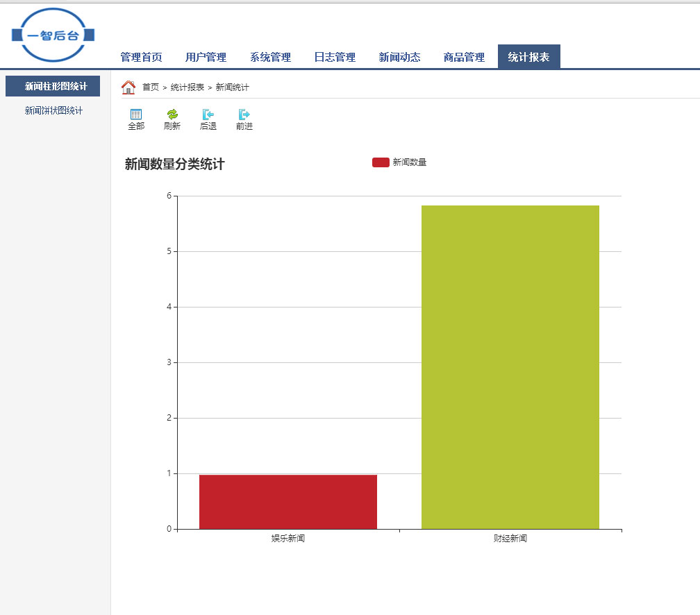Click 首页 breadcrumb link
Screen dimensions: 700x615
point(151,87)
